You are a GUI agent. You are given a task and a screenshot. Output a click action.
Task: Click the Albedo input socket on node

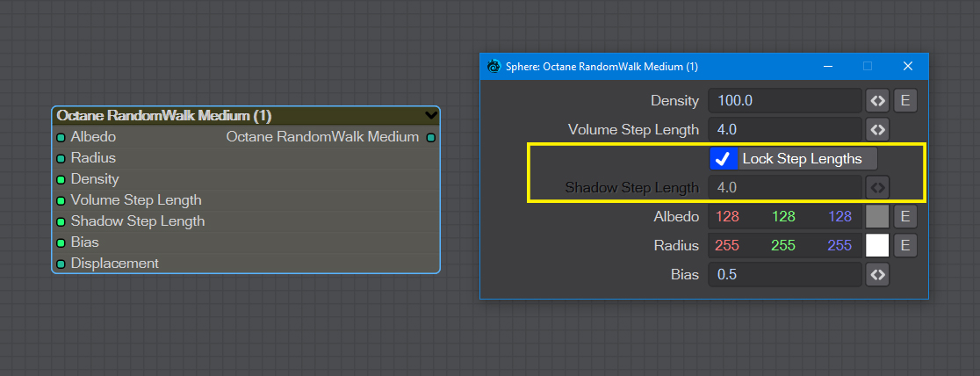(61, 138)
